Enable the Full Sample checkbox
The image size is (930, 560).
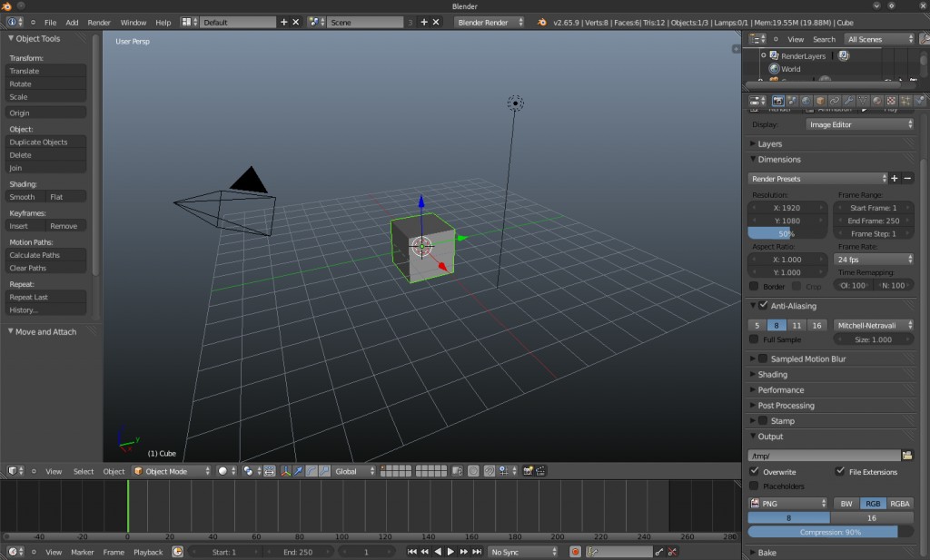coord(754,339)
